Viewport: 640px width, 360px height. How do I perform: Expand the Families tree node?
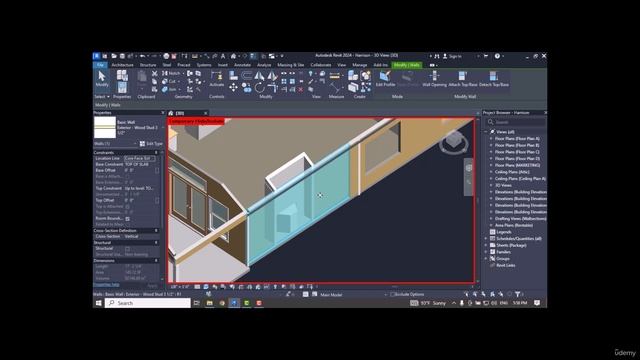tap(487, 252)
